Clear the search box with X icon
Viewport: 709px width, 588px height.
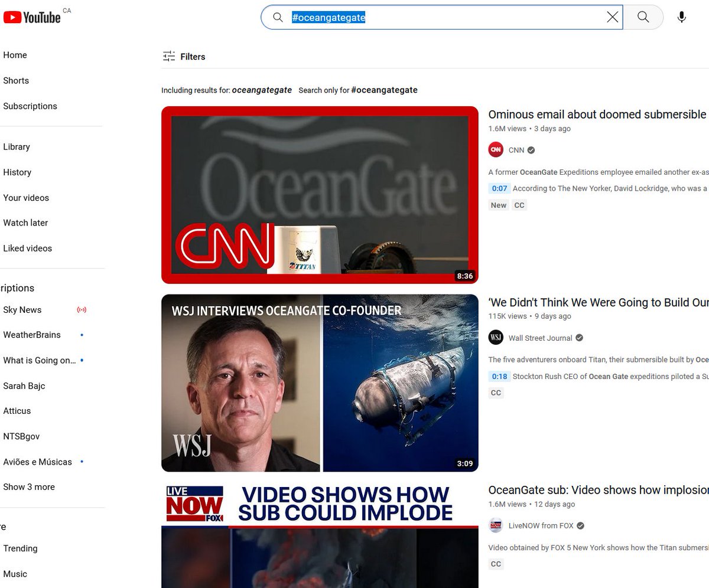point(613,17)
